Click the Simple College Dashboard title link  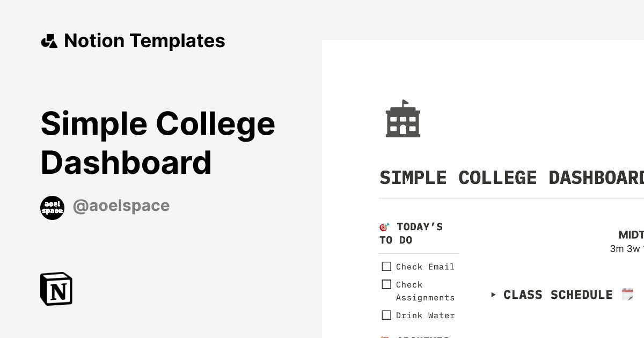[x=158, y=142]
